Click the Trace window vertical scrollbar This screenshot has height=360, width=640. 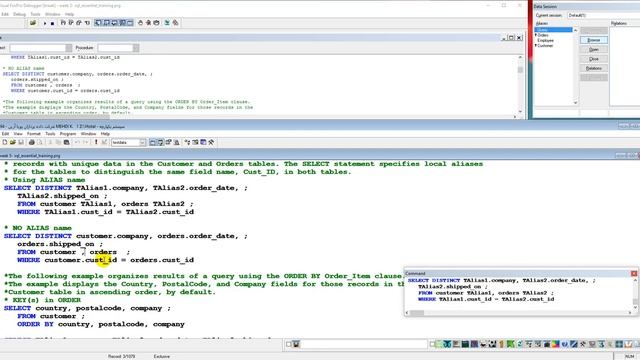click(x=520, y=84)
